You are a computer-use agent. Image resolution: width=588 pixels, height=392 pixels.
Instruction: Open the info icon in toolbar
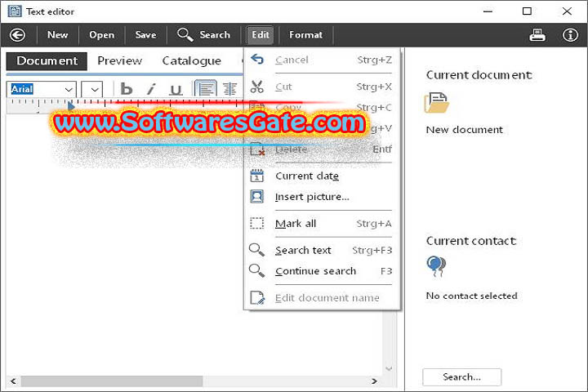coord(570,35)
